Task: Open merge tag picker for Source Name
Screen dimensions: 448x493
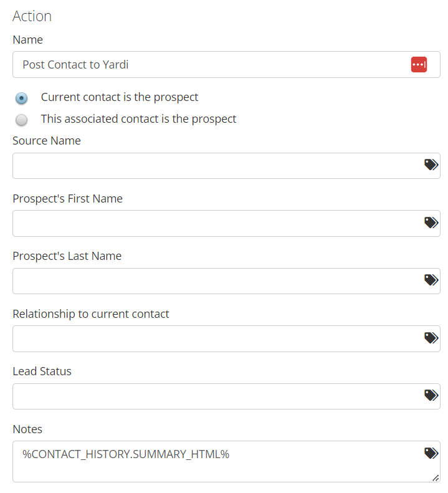Action: (431, 165)
